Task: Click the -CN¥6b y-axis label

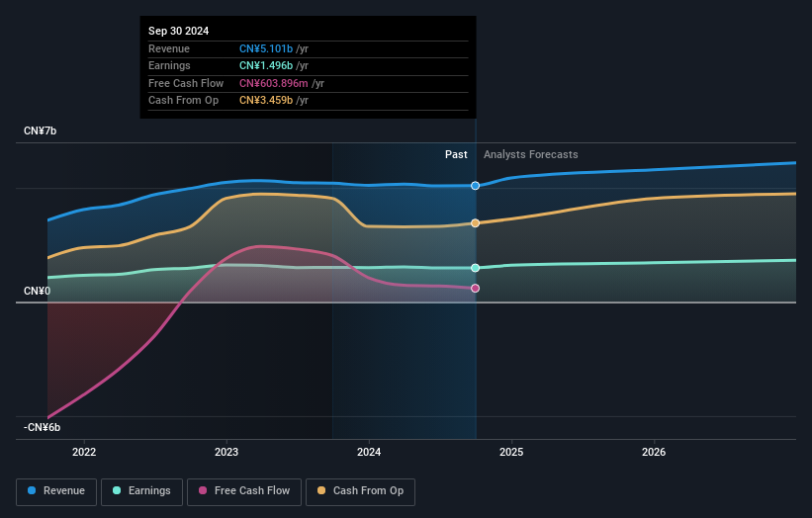Action: [x=42, y=427]
